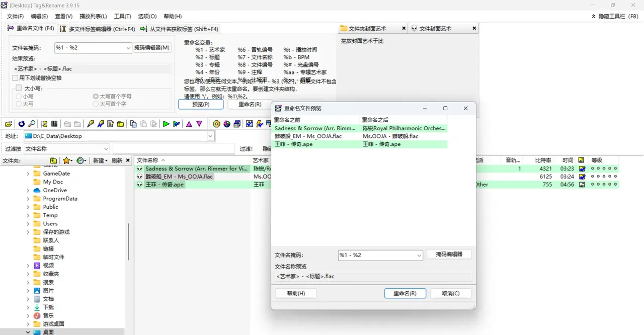Viewport: 644px width, 335px height.
Task: Click the magnifier search icon in toolbar
Action: click(x=32, y=124)
